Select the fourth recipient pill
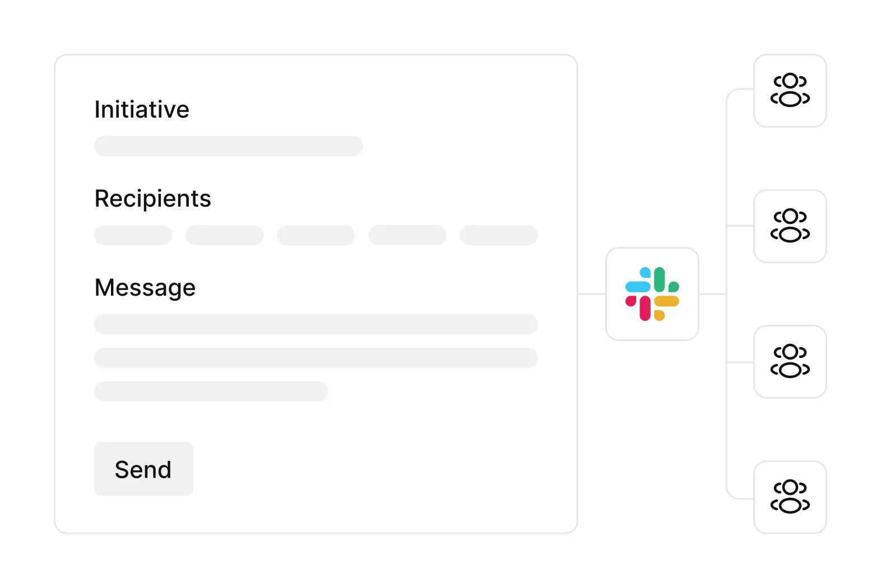The height and width of the screenshot is (588, 881). tap(407, 235)
